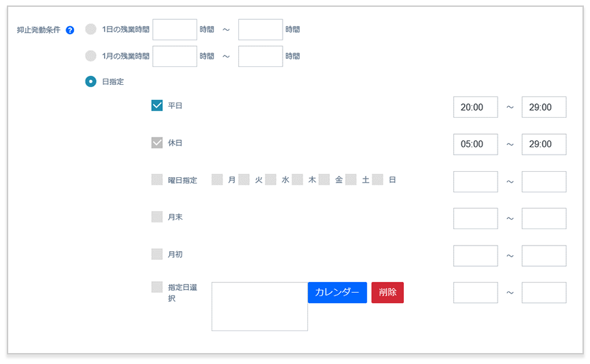The height and width of the screenshot is (364, 590).
Task: Check the 火 weekday checkbox
Action: pyautogui.click(x=244, y=180)
